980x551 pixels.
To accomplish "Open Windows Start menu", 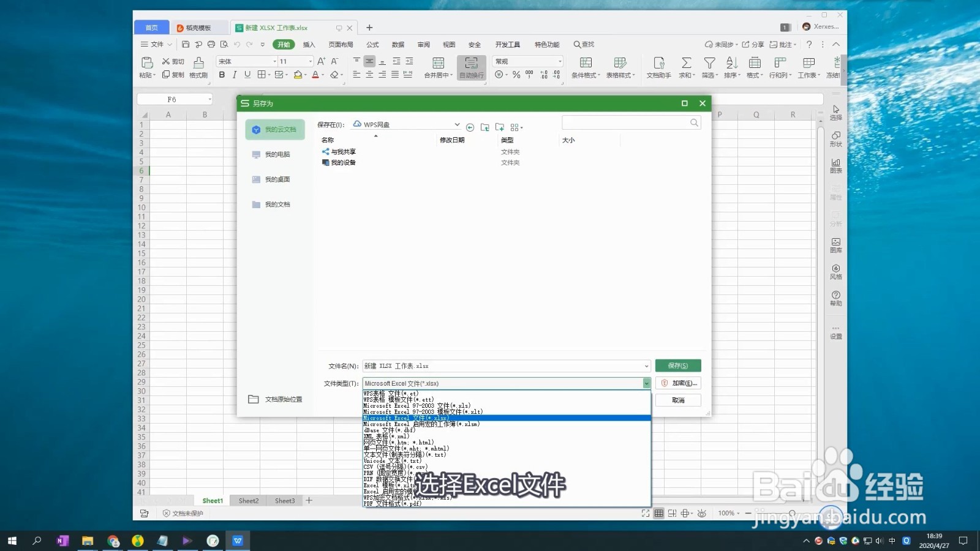I will (12, 541).
